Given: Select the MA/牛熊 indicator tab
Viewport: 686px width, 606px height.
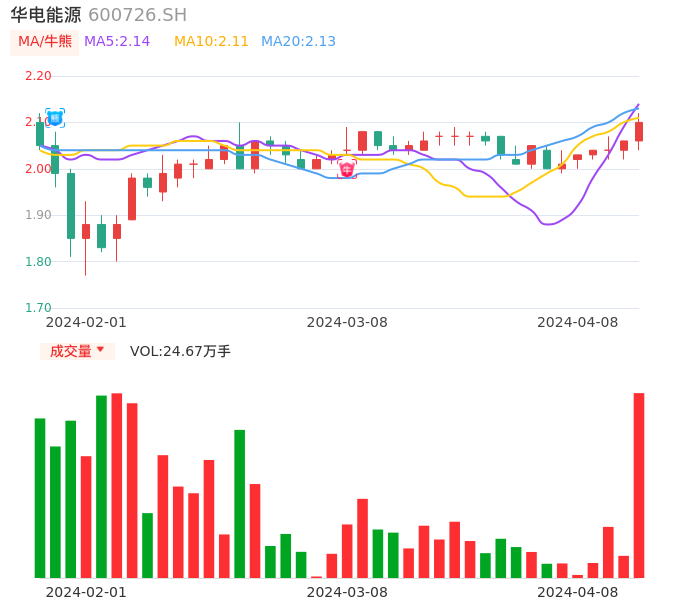Looking at the screenshot, I should pos(45,42).
